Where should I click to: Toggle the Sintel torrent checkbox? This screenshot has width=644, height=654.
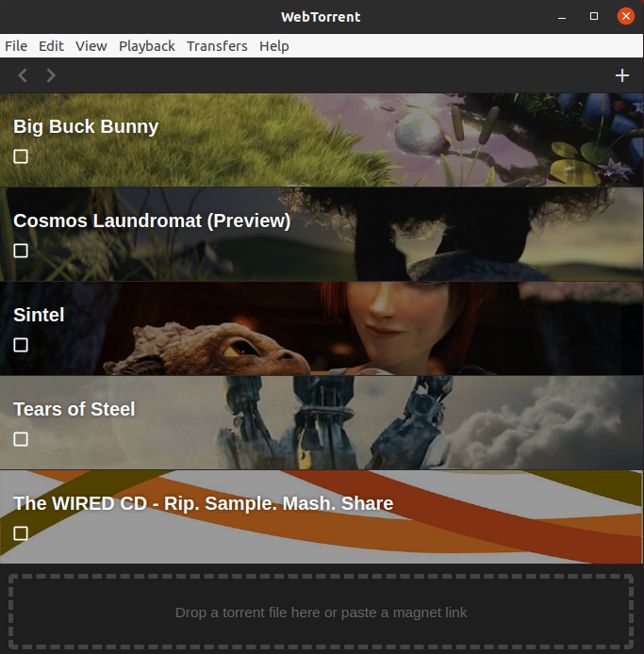click(21, 345)
